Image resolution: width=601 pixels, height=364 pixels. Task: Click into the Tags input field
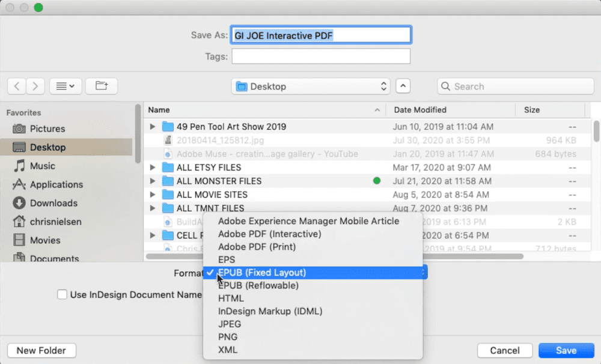[x=321, y=56]
